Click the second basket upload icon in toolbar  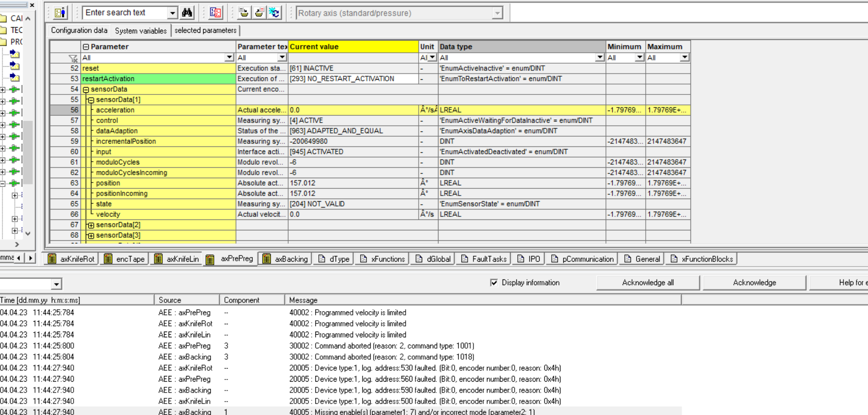pos(259,13)
